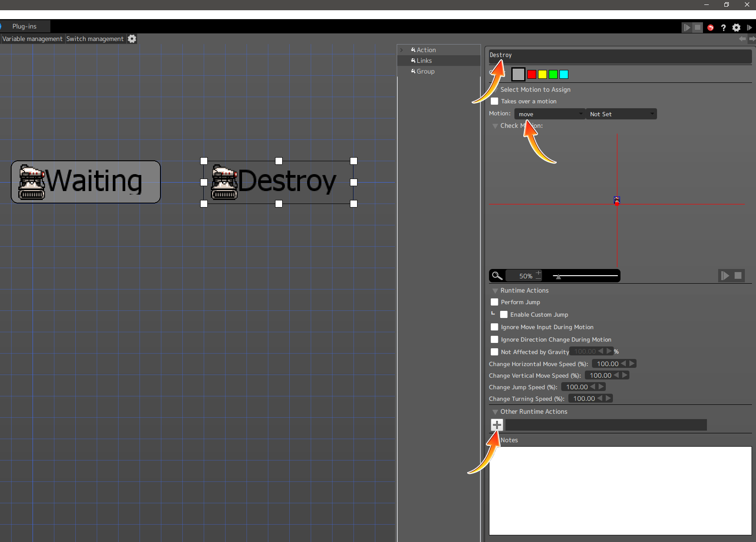This screenshot has height=542, width=756.
Task: Click the right navigation arrow below the toolbar
Action: (752, 39)
